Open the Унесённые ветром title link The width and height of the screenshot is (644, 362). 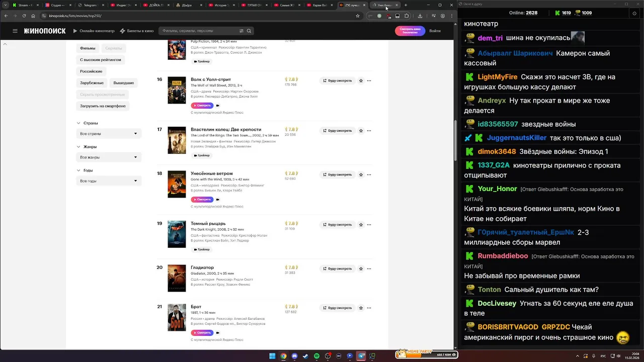click(x=212, y=173)
